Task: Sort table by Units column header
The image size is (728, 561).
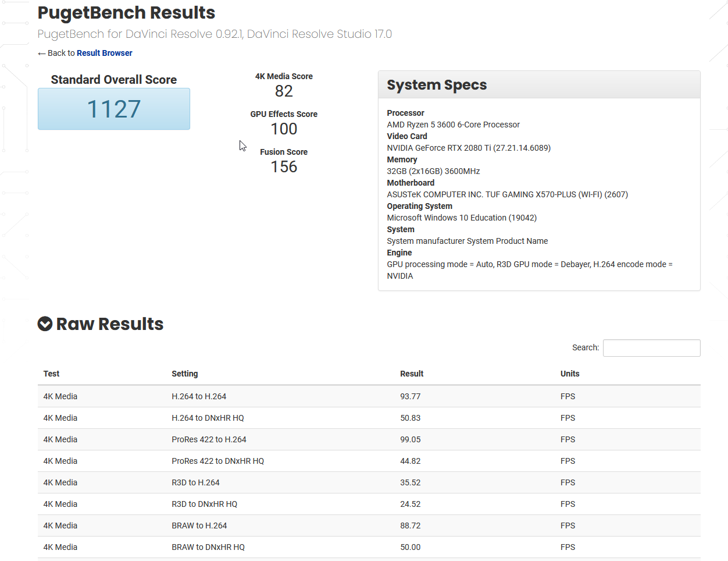Action: [570, 374]
